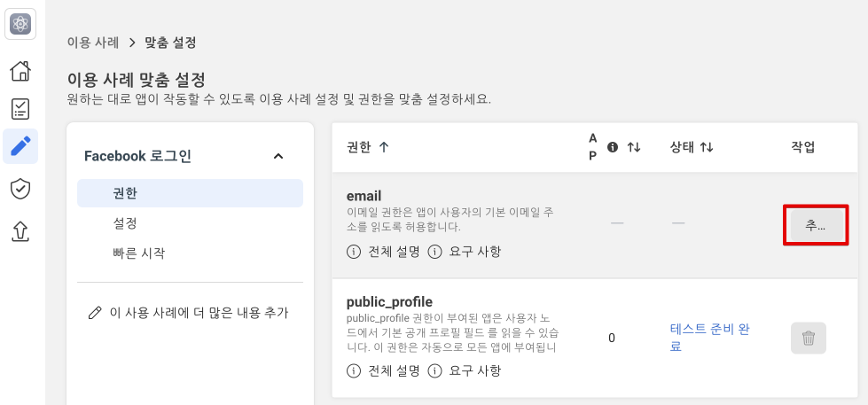The height and width of the screenshot is (405, 868).
Task: Click the 맞춤 설정 breadcrumb
Action: click(x=170, y=43)
